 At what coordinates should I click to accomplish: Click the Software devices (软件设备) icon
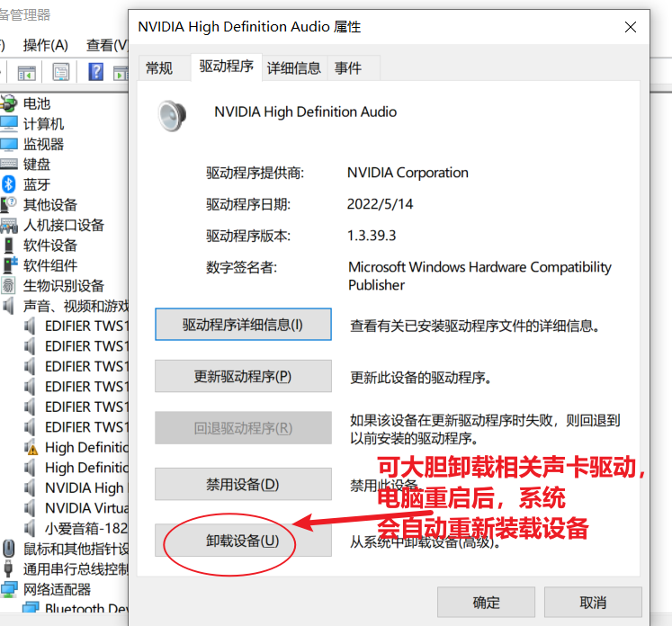9,245
